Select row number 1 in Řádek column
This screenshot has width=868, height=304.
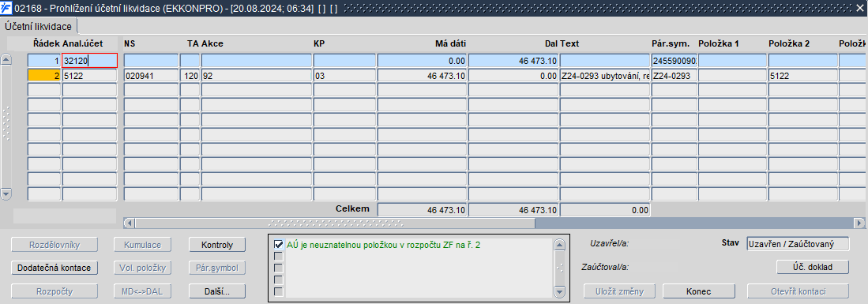pos(44,60)
